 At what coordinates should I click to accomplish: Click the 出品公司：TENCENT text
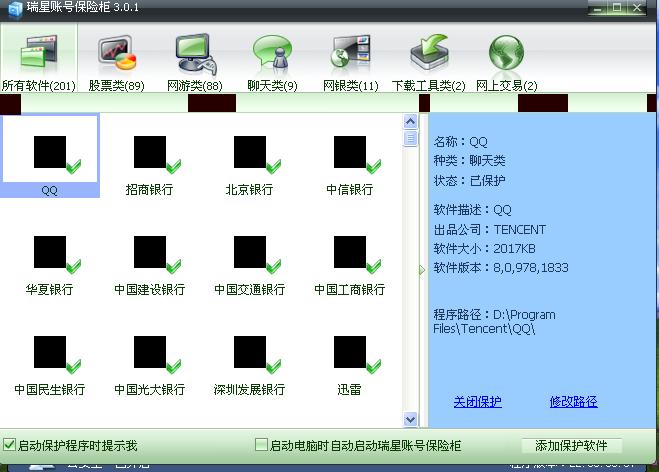coord(490,229)
